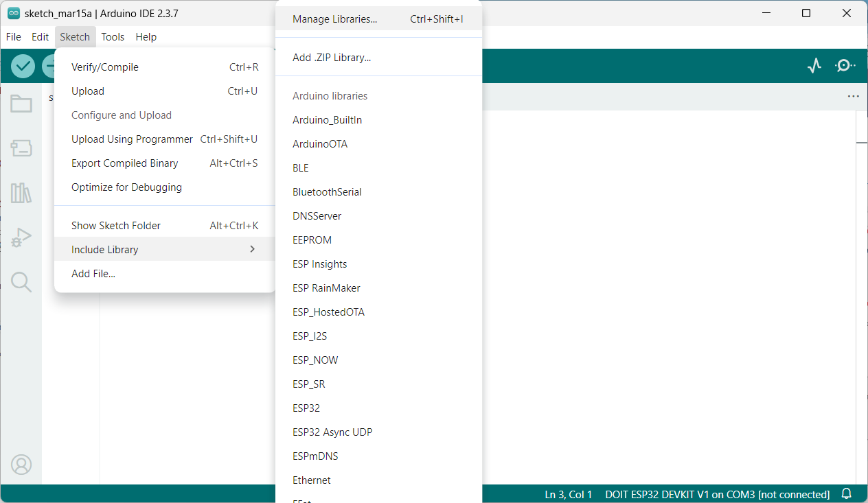This screenshot has height=503, width=868.
Task: Include the Arduino_BuiltIn library
Action: (x=378, y=120)
